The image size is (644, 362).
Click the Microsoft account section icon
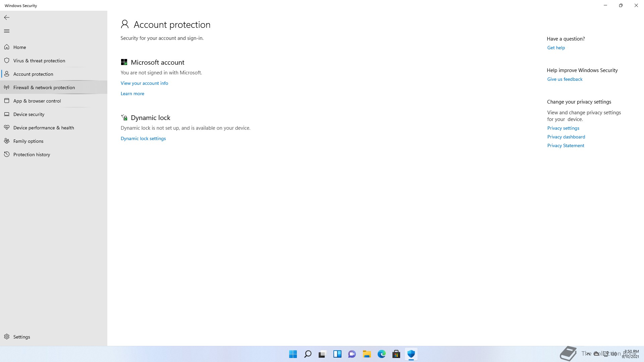pos(124,62)
